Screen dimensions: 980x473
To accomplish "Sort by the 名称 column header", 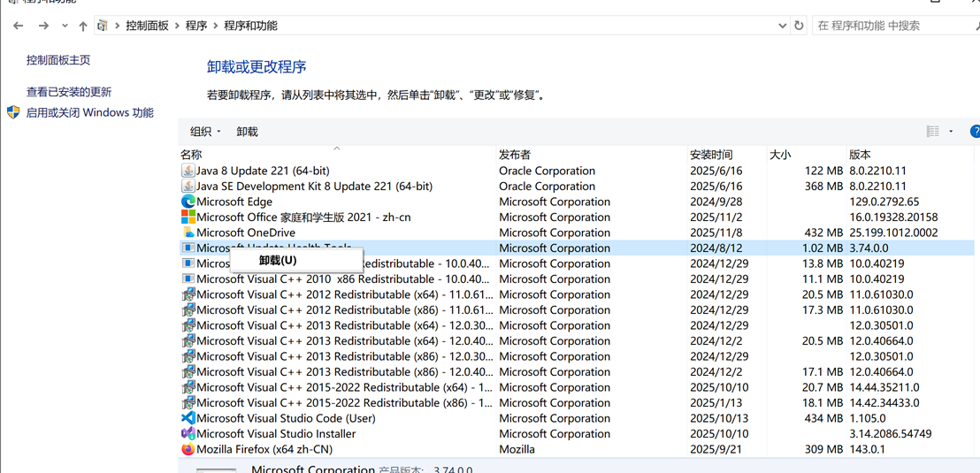I will tap(338, 155).
